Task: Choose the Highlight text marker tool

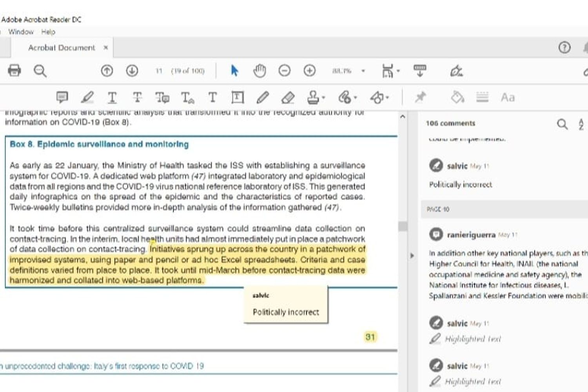Action: tap(87, 97)
